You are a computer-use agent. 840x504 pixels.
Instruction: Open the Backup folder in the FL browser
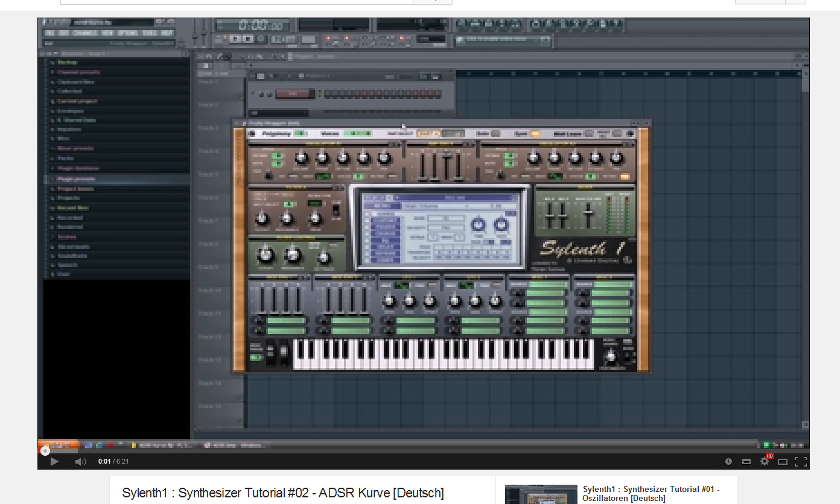click(x=68, y=63)
